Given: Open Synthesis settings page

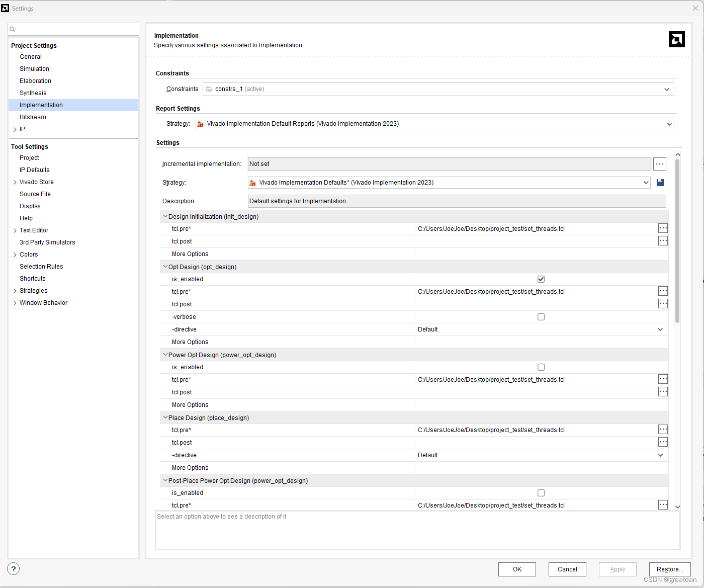Looking at the screenshot, I should pos(33,93).
